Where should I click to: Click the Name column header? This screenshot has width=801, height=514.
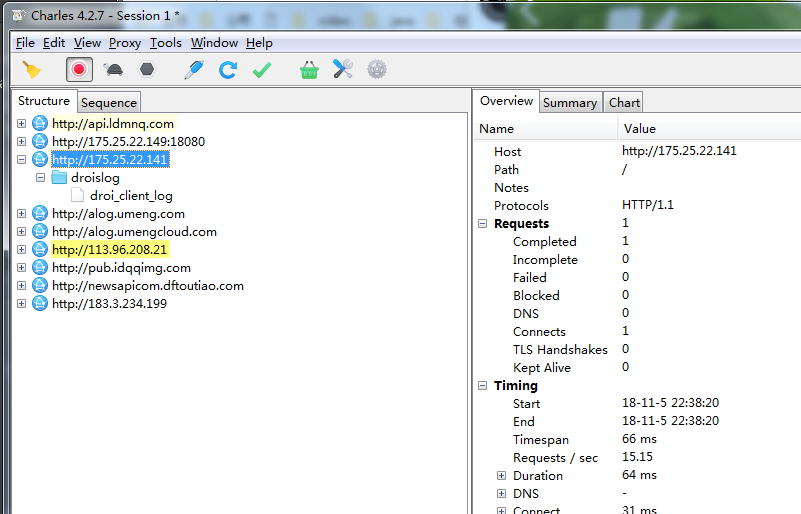point(546,129)
